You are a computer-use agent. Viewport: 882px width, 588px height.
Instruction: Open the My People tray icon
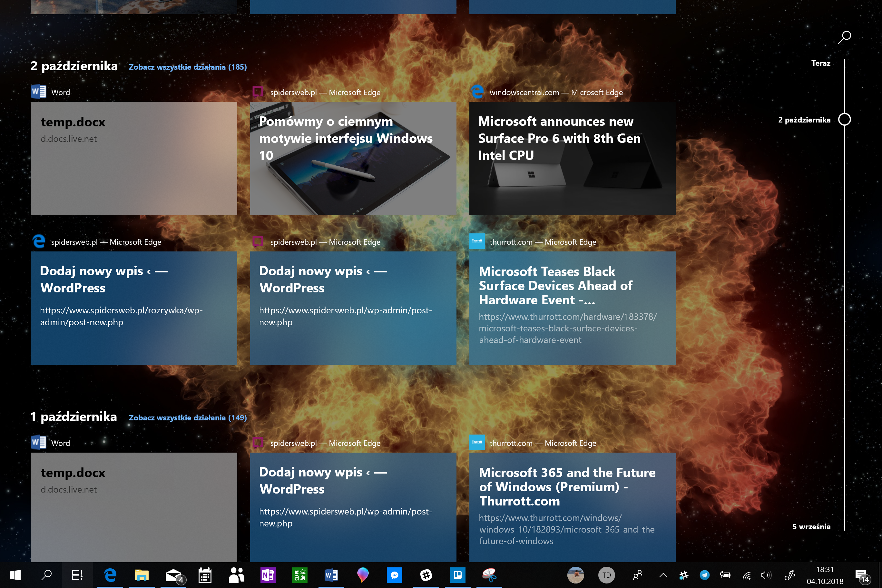pyautogui.click(x=637, y=575)
